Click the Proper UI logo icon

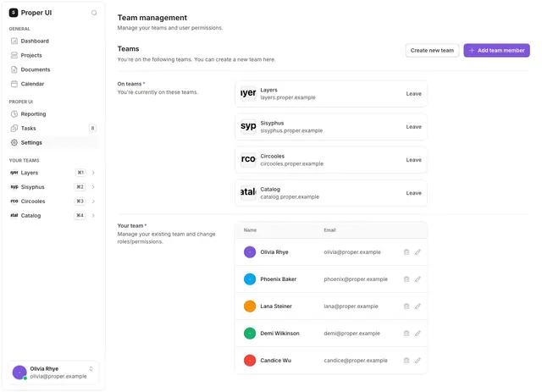(14, 13)
